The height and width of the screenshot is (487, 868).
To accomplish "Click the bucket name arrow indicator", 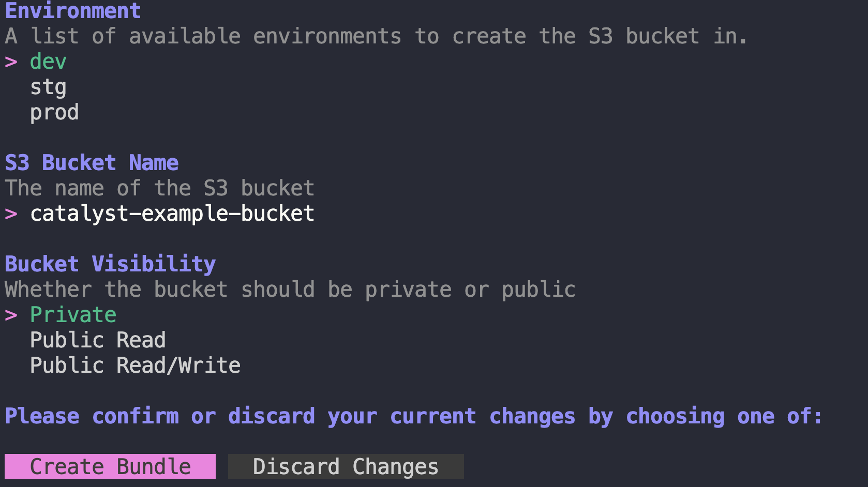I will (10, 213).
